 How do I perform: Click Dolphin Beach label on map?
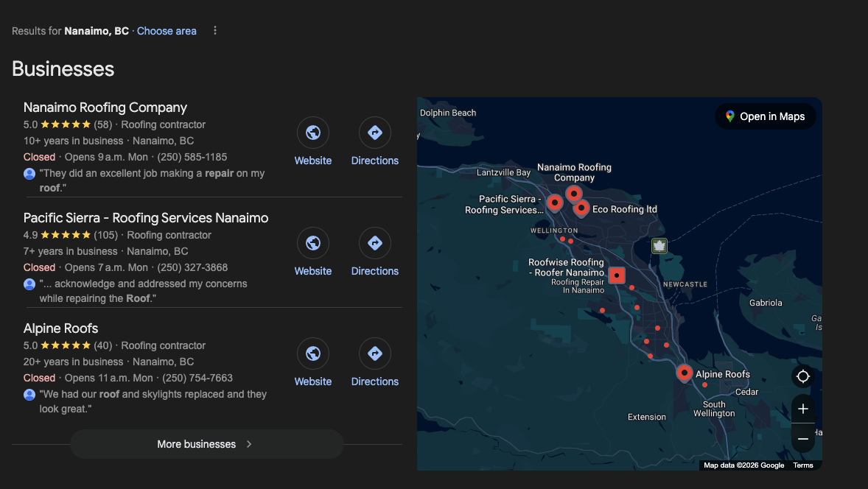pos(448,113)
